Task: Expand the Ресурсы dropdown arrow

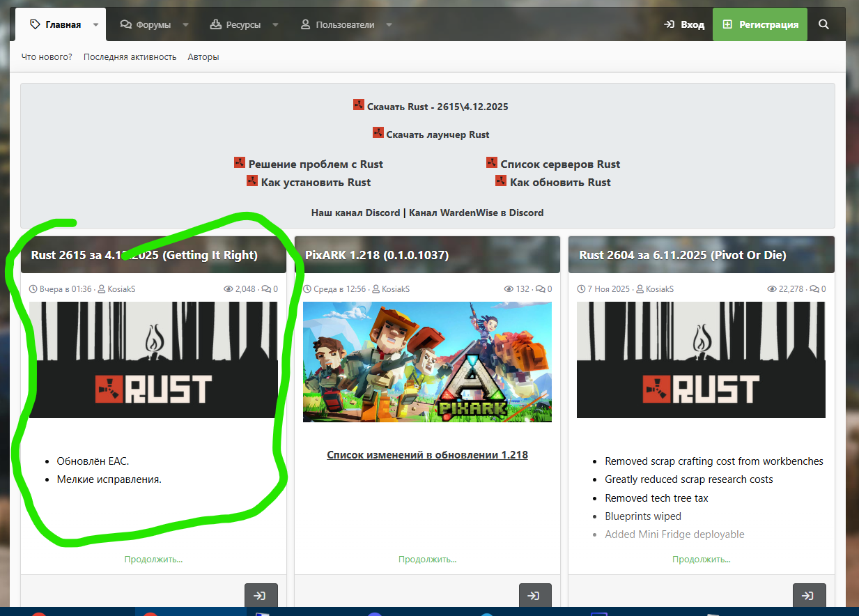Action: pos(275,25)
